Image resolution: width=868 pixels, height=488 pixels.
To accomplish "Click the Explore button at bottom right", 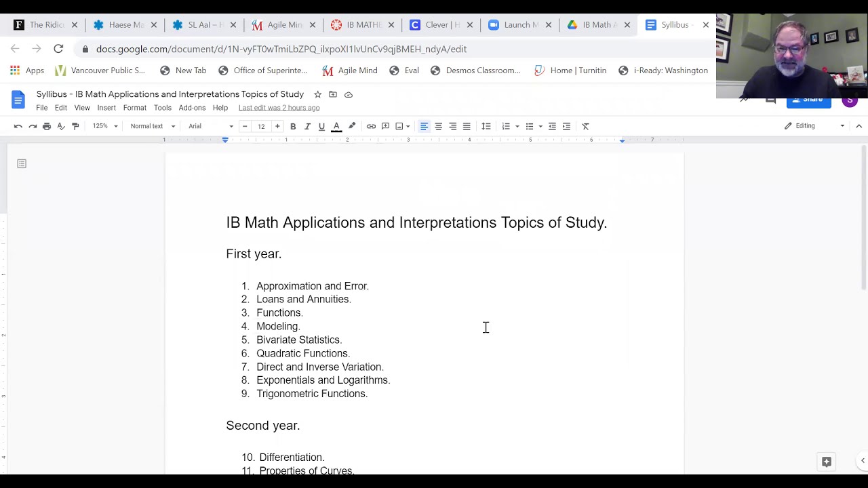I will point(827,462).
